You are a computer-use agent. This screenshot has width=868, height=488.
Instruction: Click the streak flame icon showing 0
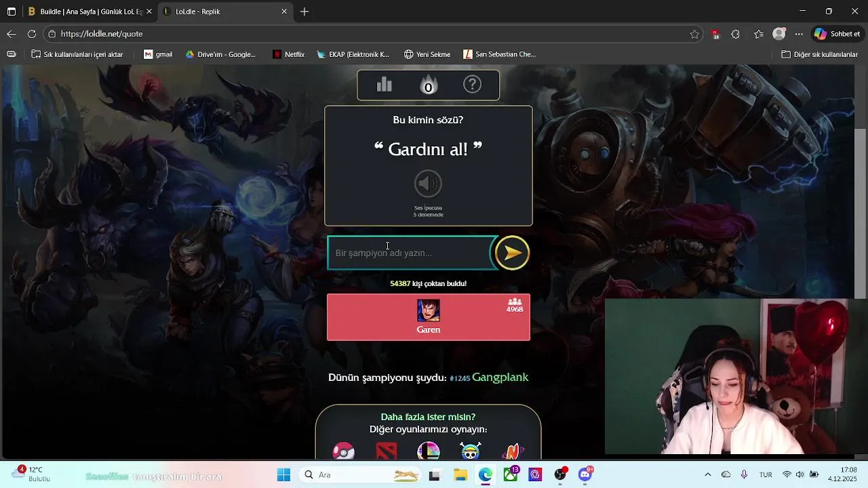point(429,85)
